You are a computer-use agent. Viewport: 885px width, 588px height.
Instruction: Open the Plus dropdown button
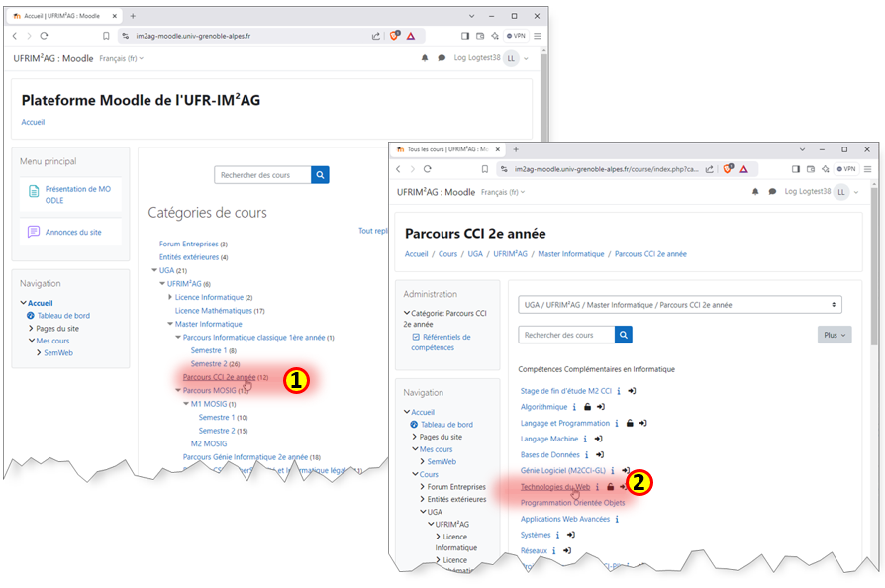coord(834,335)
